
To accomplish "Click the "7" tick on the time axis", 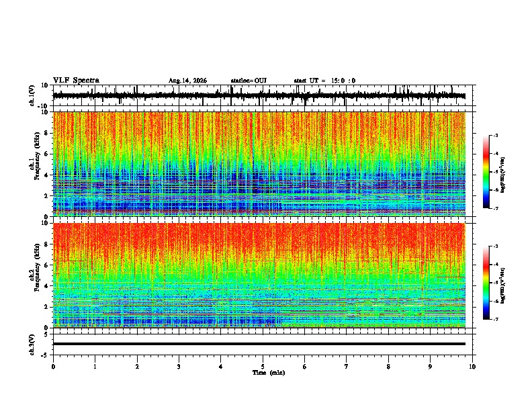I will (x=347, y=367).
